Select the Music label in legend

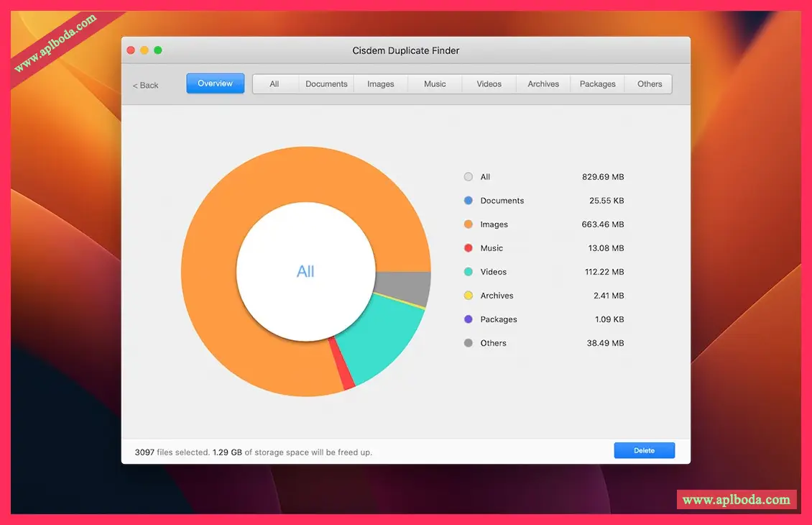(492, 247)
